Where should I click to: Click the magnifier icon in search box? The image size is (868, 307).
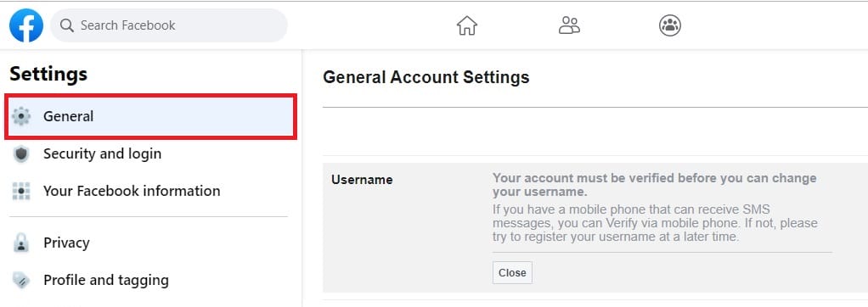point(67,25)
